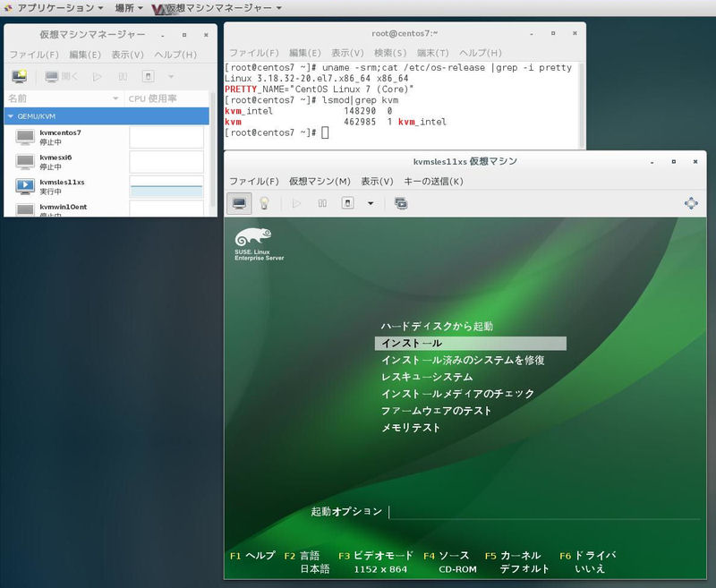Viewport: 716px width, 588px height.
Task: Open 検索 menu in terminal window
Action: click(390, 53)
